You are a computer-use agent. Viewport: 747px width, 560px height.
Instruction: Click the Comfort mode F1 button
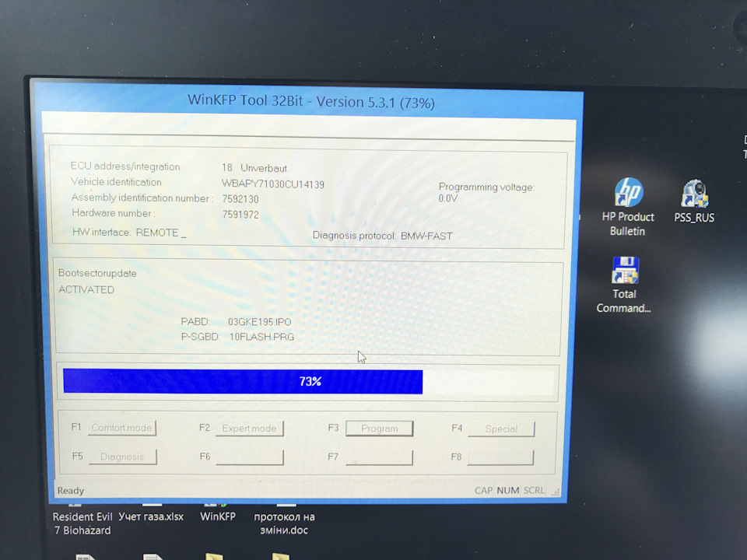pos(122,428)
